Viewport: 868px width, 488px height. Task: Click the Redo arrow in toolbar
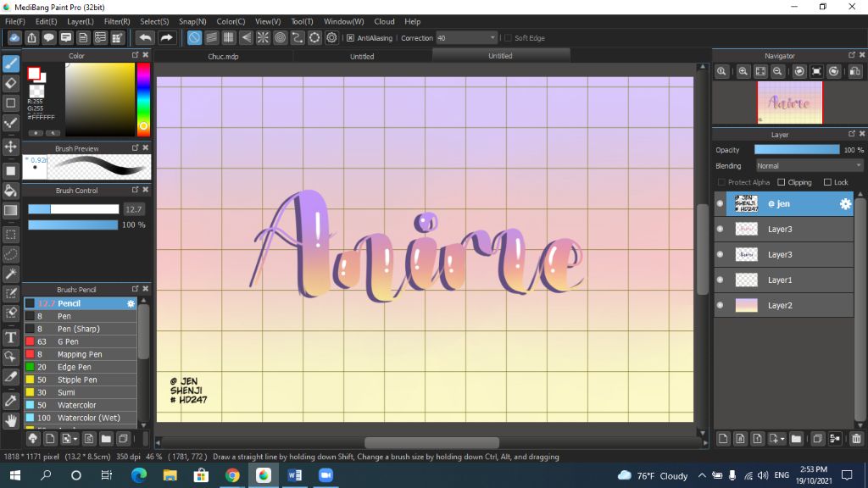(166, 37)
